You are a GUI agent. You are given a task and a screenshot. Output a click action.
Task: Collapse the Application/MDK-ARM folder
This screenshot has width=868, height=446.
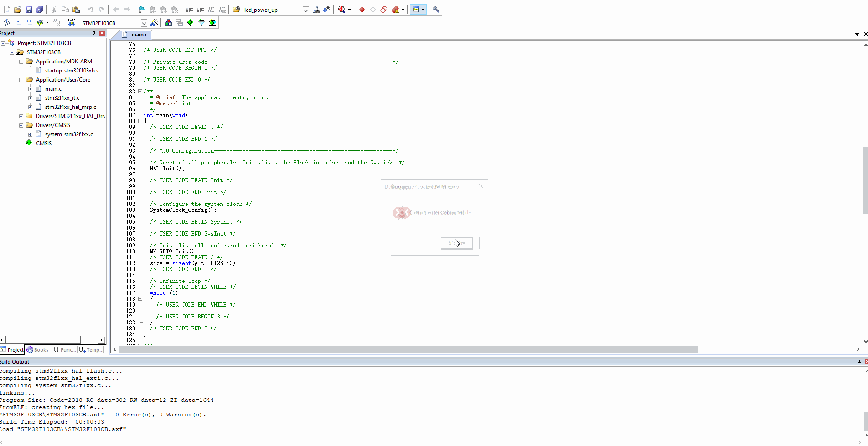click(x=21, y=62)
